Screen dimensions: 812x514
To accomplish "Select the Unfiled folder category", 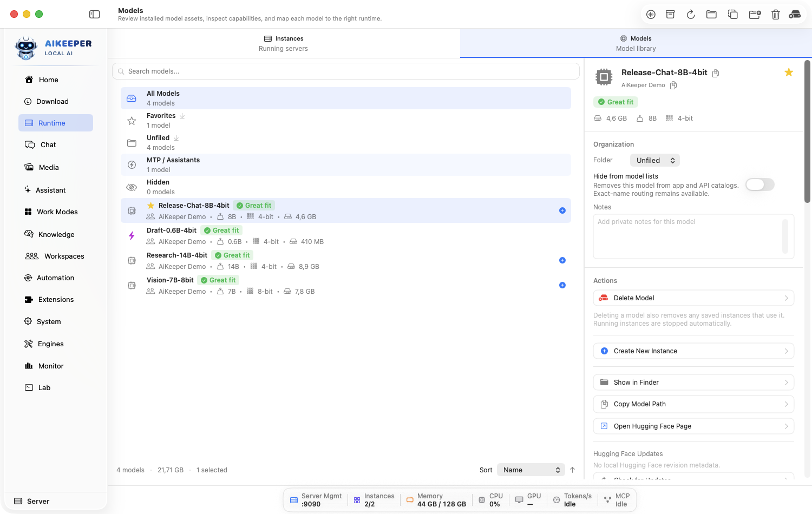I will click(x=346, y=143).
